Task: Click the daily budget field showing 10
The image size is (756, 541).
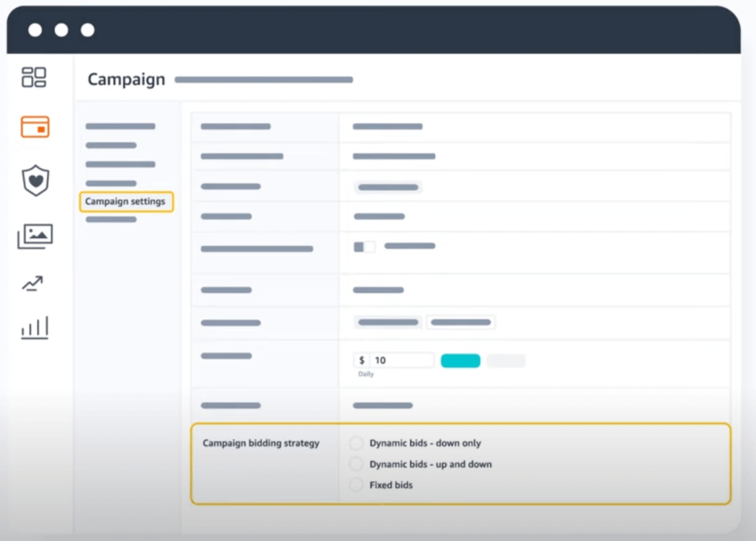Action: click(x=403, y=360)
